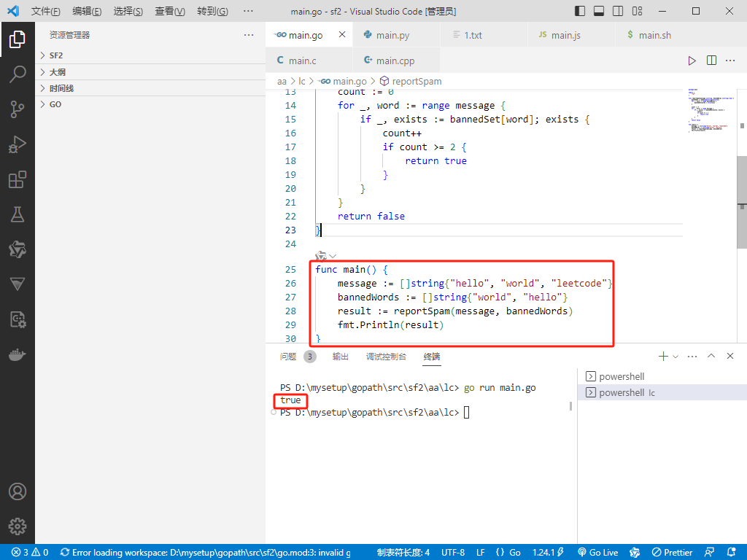Switch to the main.c tab
This screenshot has height=560, width=747.
(309, 61)
